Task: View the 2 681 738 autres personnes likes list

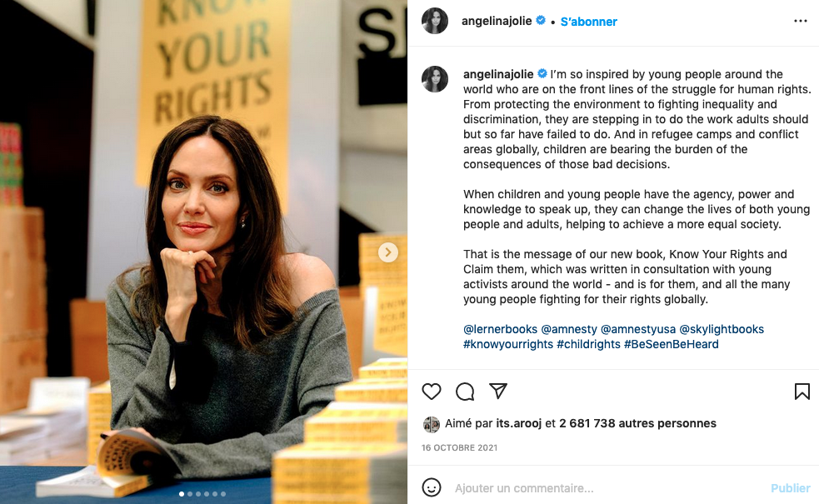Action: pyautogui.click(x=637, y=423)
